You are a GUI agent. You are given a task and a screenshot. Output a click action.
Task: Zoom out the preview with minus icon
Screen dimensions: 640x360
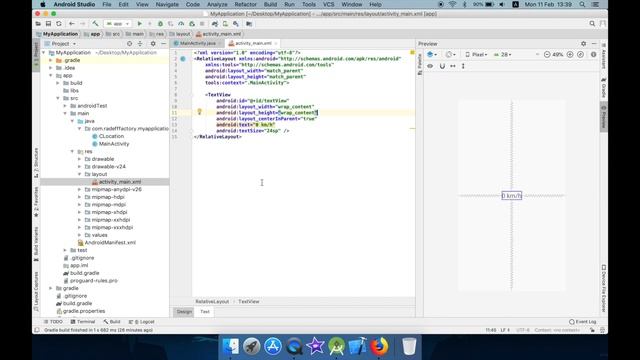pyautogui.click(x=547, y=54)
